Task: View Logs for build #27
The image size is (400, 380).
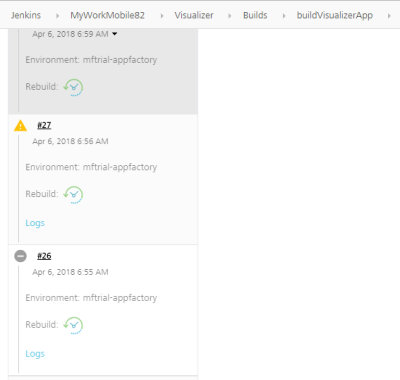Action: 35,223
